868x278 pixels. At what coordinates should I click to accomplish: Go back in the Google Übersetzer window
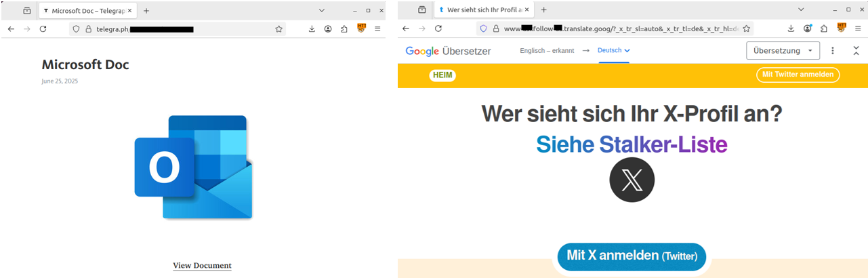(406, 28)
